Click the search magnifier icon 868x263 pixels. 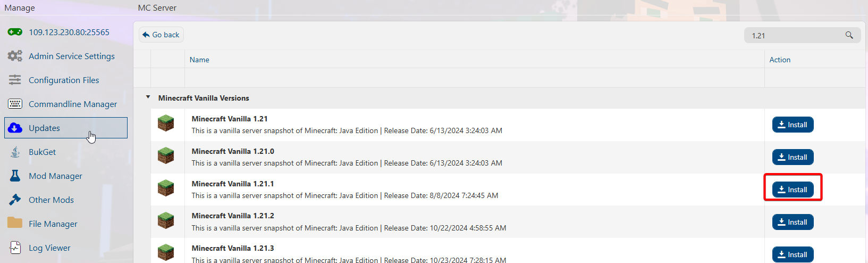click(849, 35)
